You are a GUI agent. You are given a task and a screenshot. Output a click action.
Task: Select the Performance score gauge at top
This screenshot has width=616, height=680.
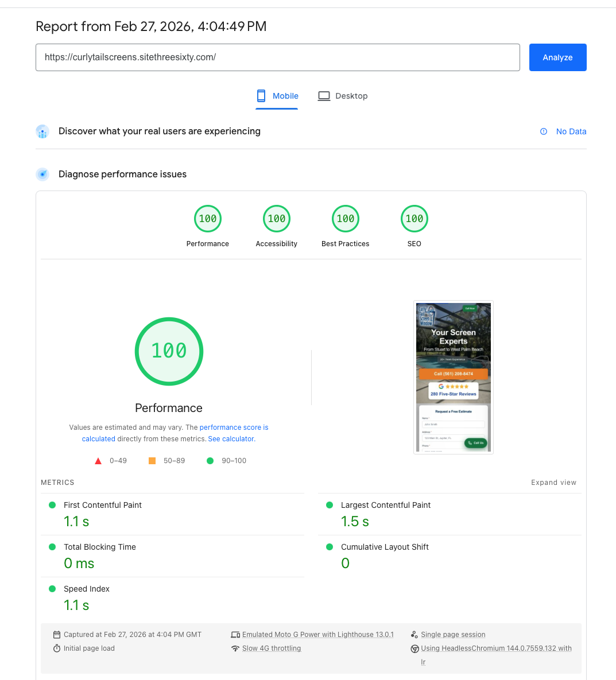tap(208, 219)
